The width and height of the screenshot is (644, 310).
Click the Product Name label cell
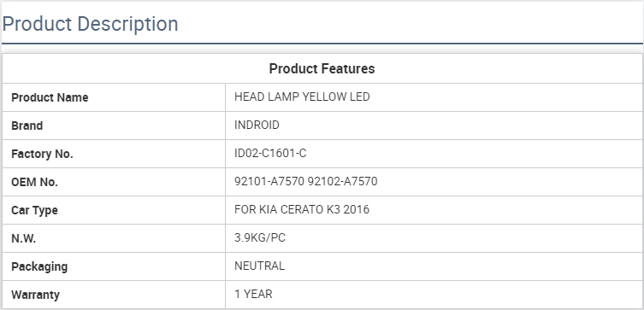(114, 97)
